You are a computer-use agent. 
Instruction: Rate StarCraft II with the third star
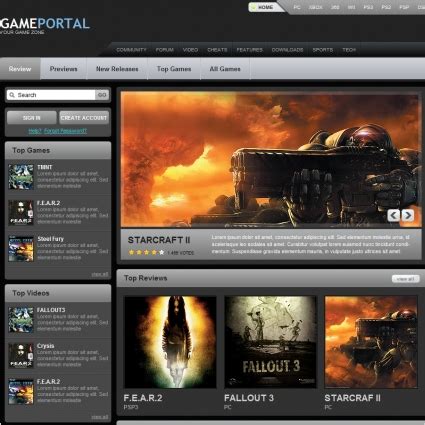click(x=146, y=252)
